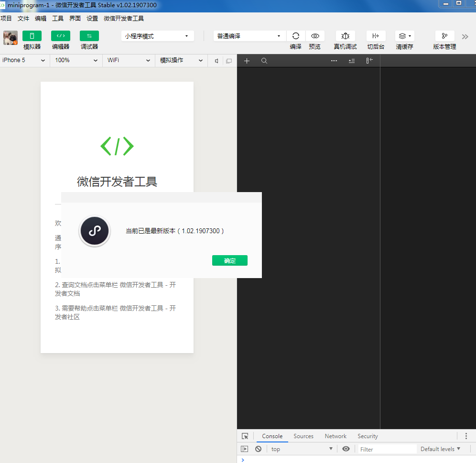Image resolution: width=476 pixels, height=463 pixels.
Task: Click the text '3. 需要帮助点击菜单栏'
Action: click(86, 308)
